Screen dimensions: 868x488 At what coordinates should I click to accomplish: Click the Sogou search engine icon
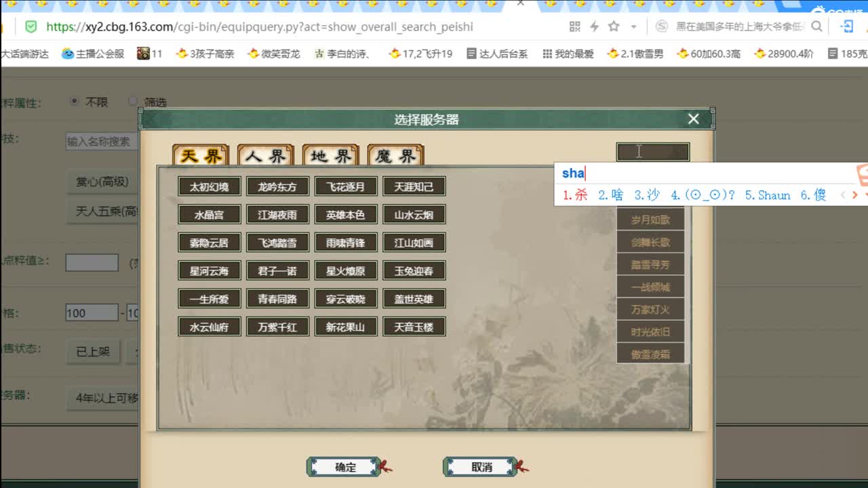(x=662, y=26)
